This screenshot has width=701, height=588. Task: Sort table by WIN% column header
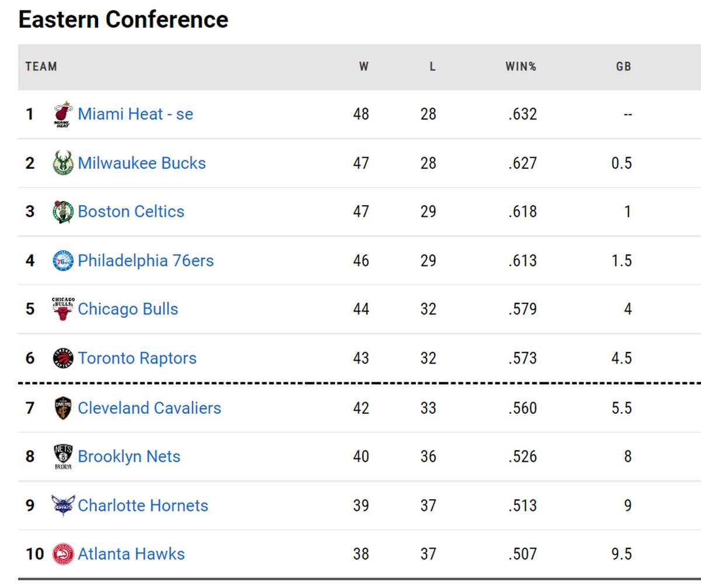click(x=520, y=67)
